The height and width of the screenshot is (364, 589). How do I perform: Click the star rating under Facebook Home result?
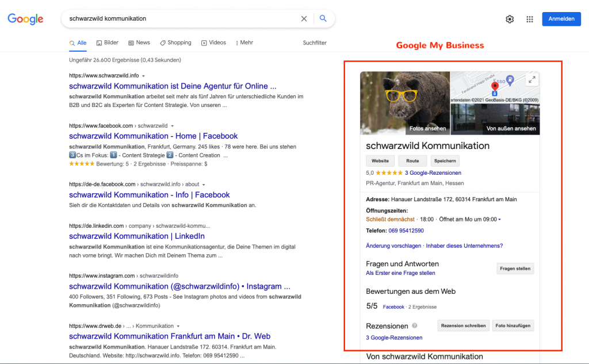coord(82,164)
